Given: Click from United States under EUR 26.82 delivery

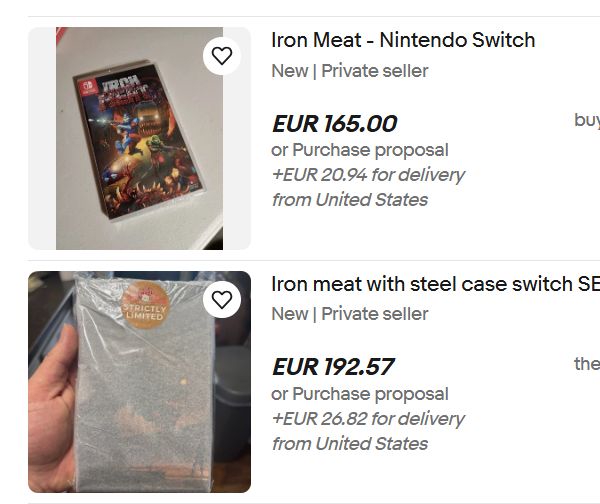Looking at the screenshot, I should click(349, 443).
